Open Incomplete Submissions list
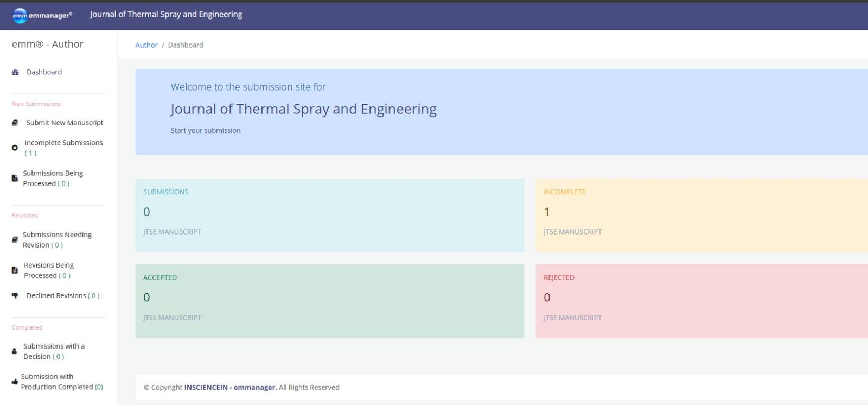868x405 pixels. (63, 143)
